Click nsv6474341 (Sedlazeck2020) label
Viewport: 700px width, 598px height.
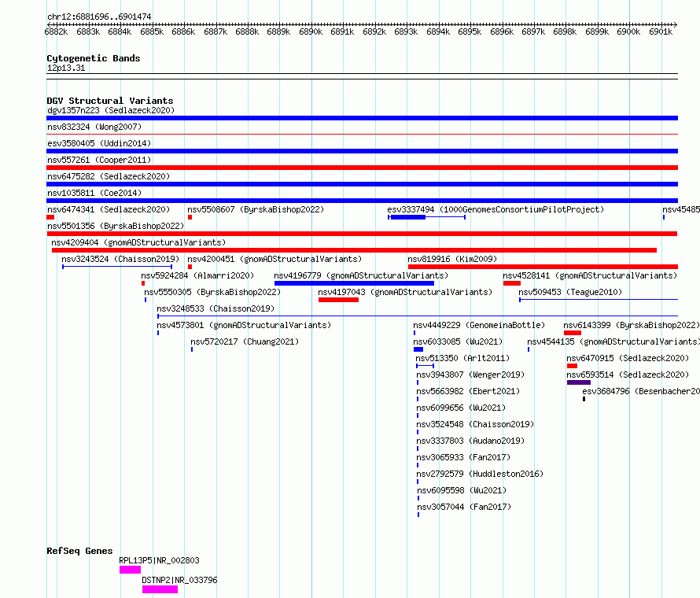(x=109, y=209)
